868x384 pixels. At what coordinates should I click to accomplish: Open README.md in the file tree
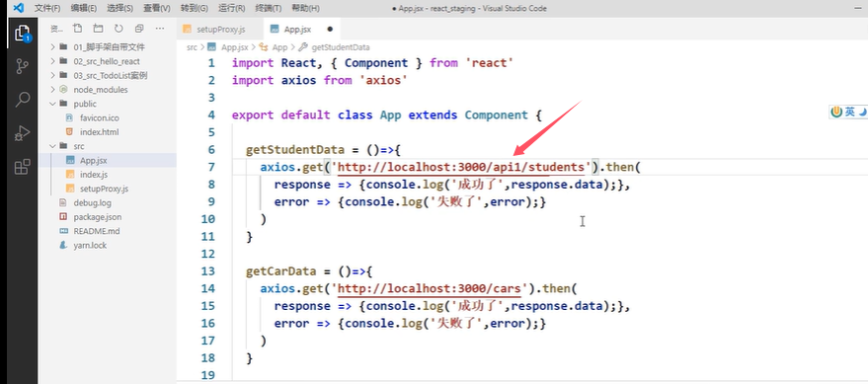(x=97, y=231)
